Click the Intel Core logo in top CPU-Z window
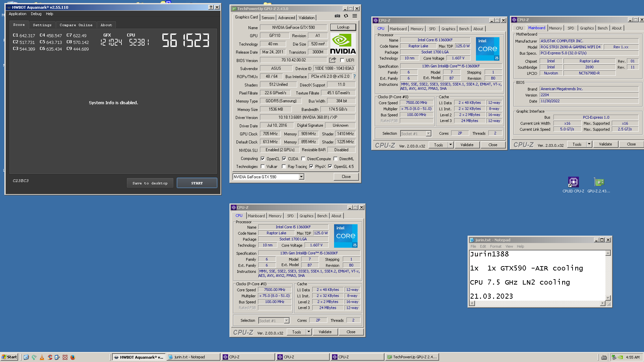Viewport: 644px width, 362px height. [x=488, y=49]
